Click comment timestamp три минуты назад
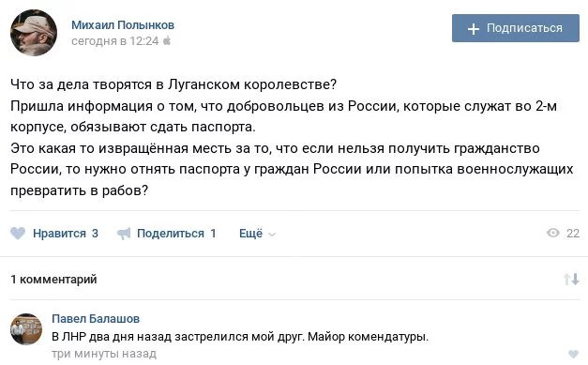 (x=104, y=354)
